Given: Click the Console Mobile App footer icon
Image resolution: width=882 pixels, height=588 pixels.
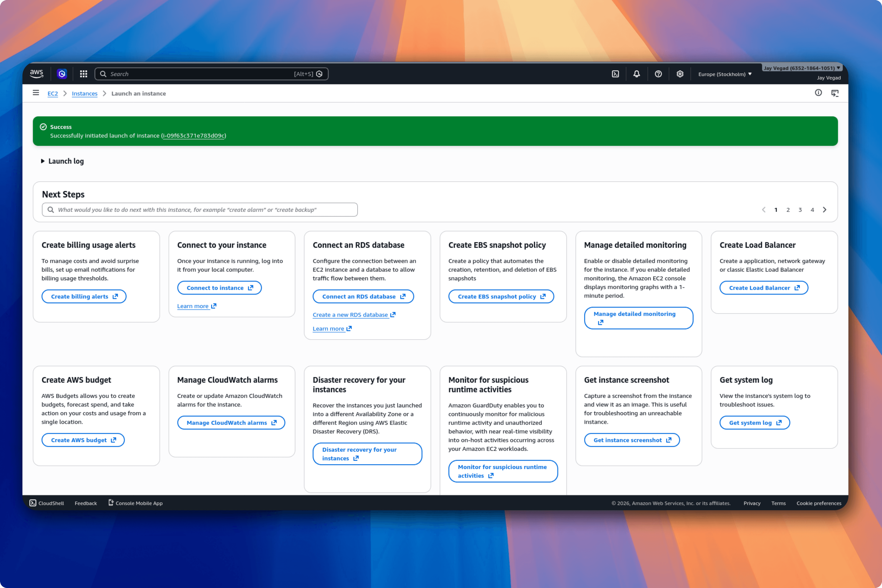Looking at the screenshot, I should 111,503.
